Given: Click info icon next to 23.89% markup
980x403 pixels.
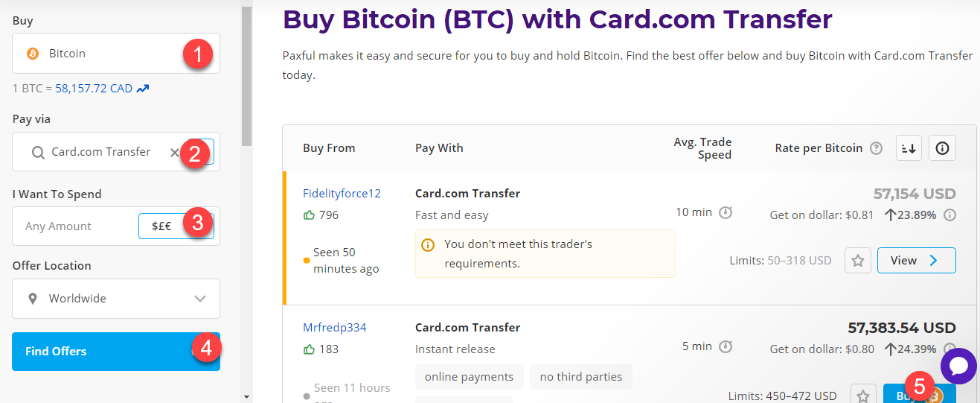Looking at the screenshot, I should pos(949,215).
